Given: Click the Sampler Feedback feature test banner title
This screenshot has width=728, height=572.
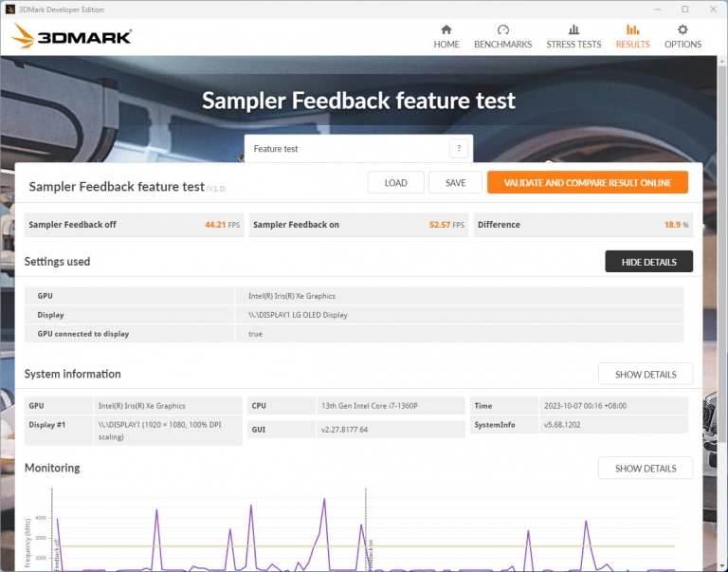Looking at the screenshot, I should (x=358, y=101).
